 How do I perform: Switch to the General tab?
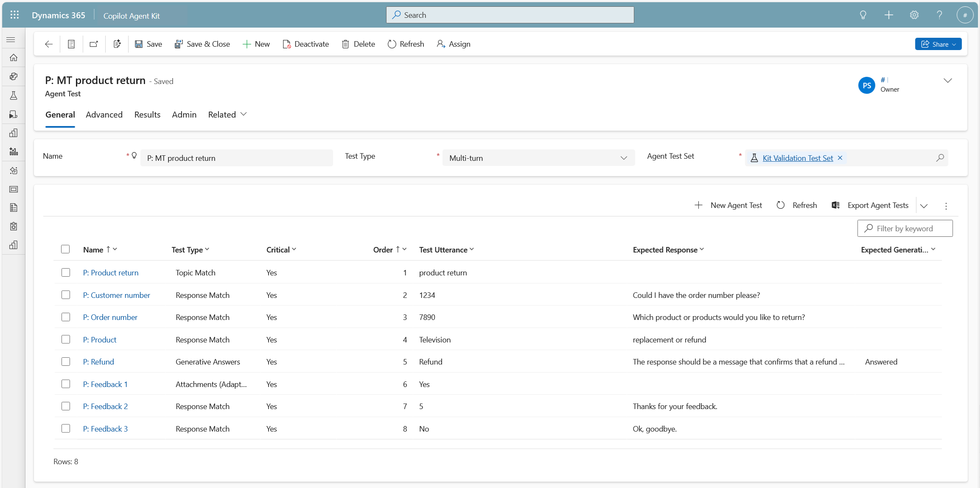pyautogui.click(x=60, y=115)
